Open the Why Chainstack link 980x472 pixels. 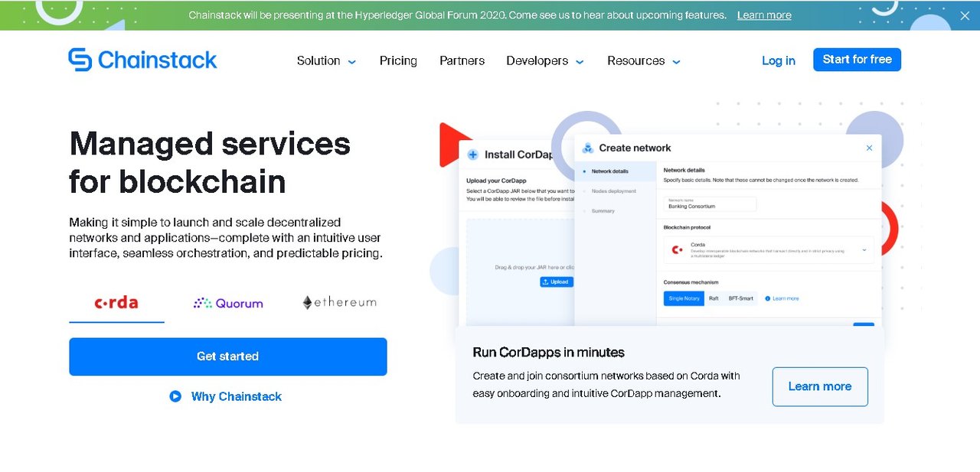tap(236, 396)
